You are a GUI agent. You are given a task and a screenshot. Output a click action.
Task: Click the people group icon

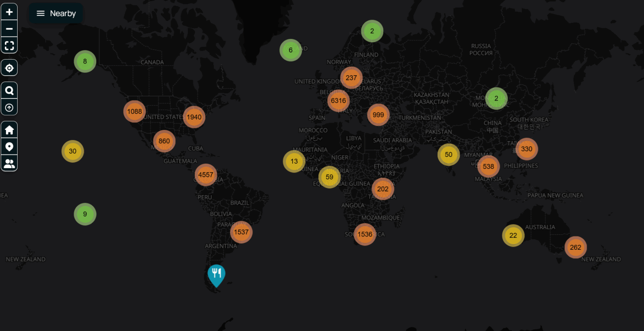click(9, 164)
